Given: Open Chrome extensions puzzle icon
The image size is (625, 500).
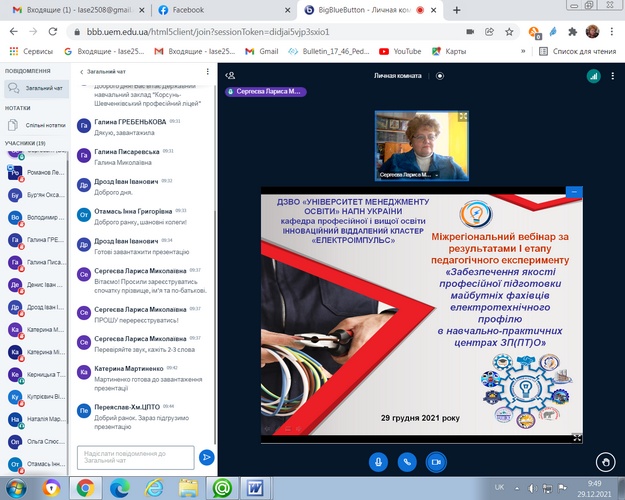Looking at the screenshot, I should pos(572,32).
